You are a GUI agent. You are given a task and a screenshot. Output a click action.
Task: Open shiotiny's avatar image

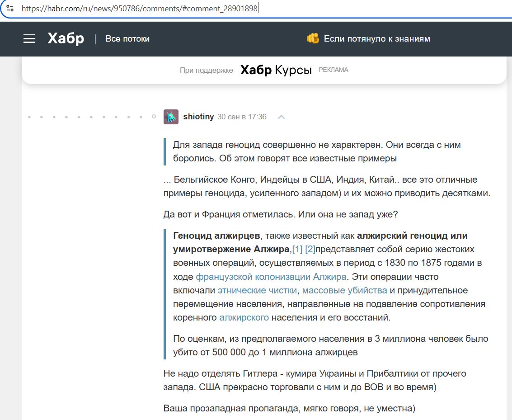[171, 117]
